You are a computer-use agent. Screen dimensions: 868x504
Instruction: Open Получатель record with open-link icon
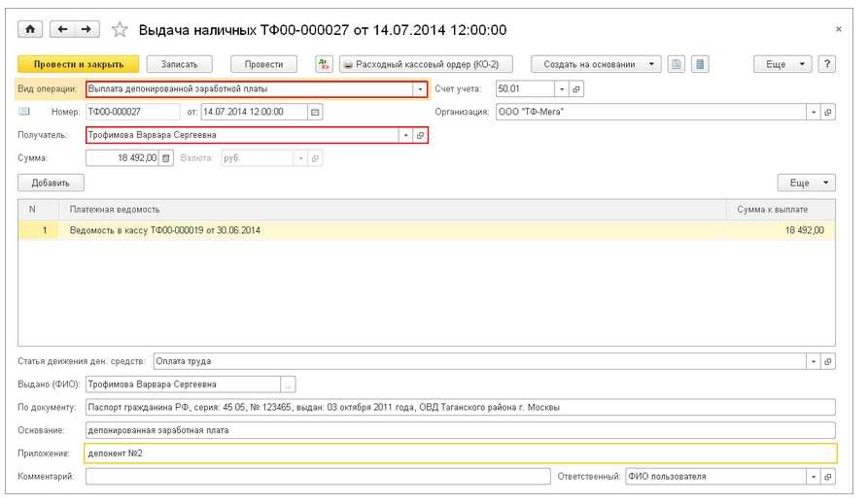(x=421, y=136)
